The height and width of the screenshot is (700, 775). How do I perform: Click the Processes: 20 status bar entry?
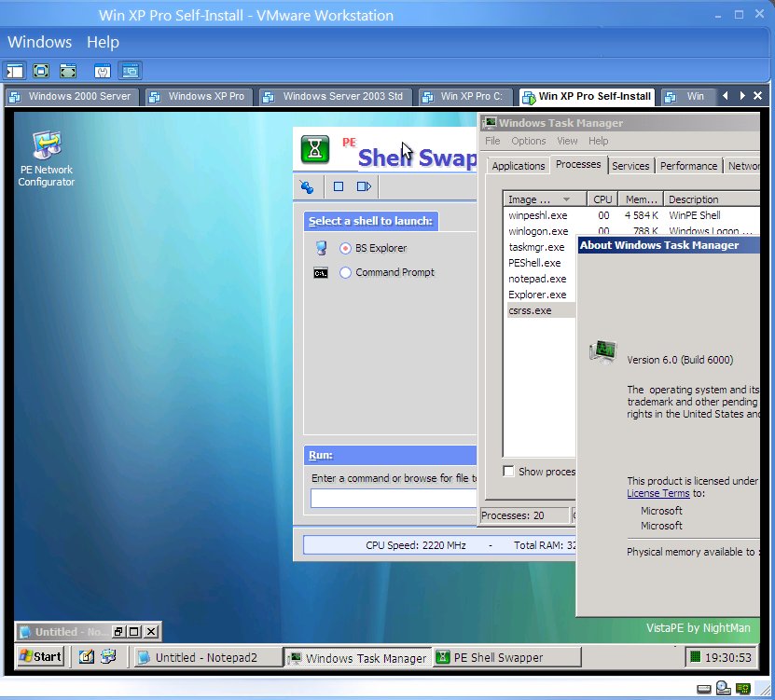pyautogui.click(x=524, y=515)
